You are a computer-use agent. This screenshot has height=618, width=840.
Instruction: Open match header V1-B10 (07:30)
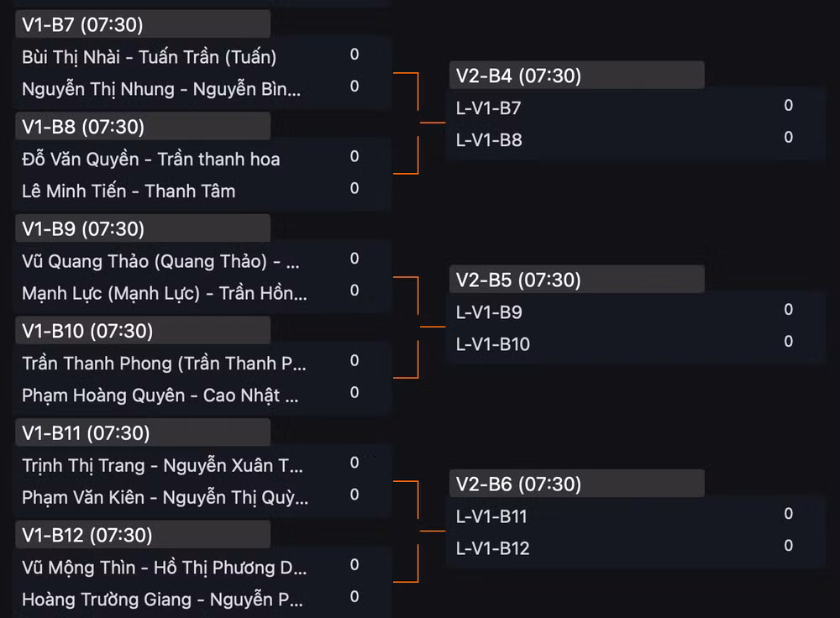[x=143, y=331]
